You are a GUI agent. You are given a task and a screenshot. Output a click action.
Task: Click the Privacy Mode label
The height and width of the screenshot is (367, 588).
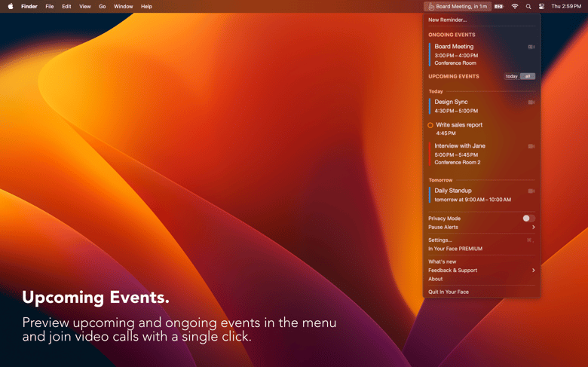[x=444, y=219]
